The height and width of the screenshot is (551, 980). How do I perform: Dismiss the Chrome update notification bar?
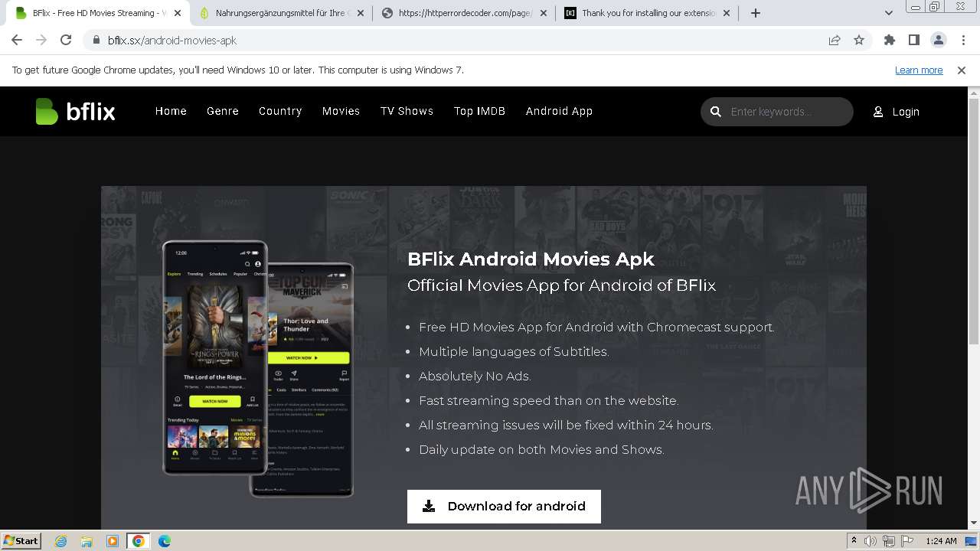point(962,70)
